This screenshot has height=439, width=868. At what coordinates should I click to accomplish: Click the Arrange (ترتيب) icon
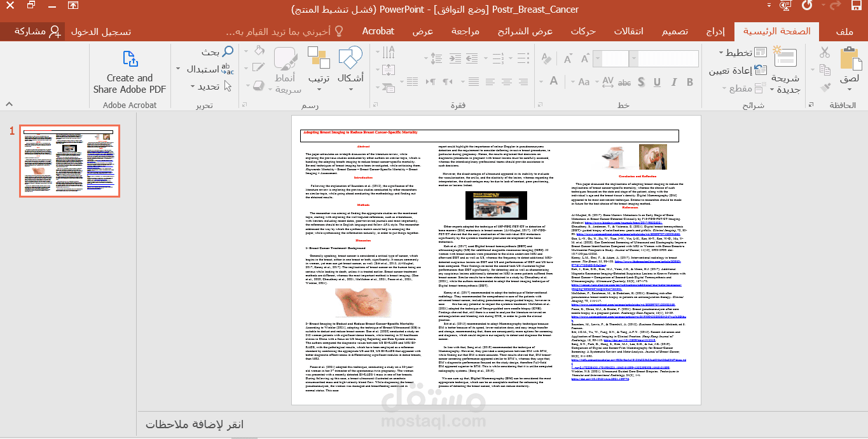(319, 58)
